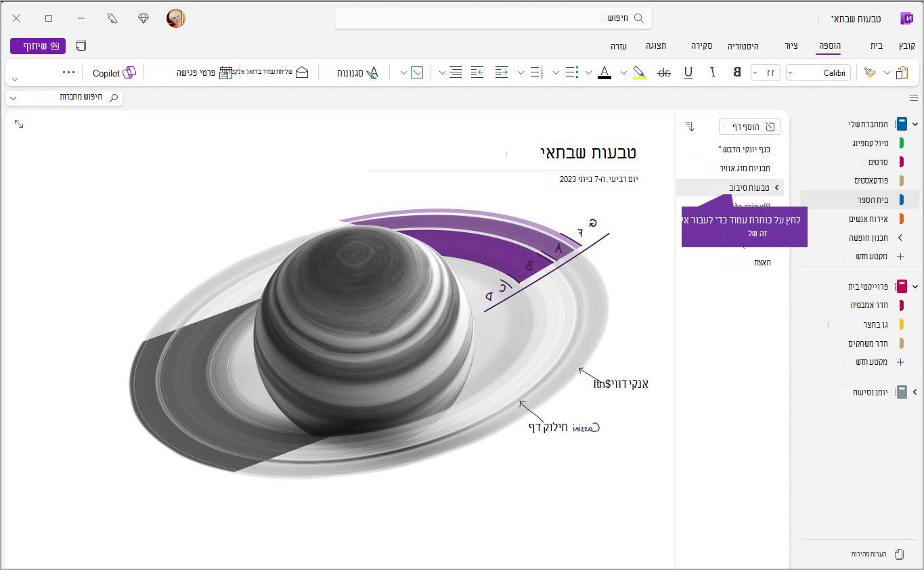924x570 pixels.
Task: Click the search (חיפוש) box
Action: pos(493,18)
